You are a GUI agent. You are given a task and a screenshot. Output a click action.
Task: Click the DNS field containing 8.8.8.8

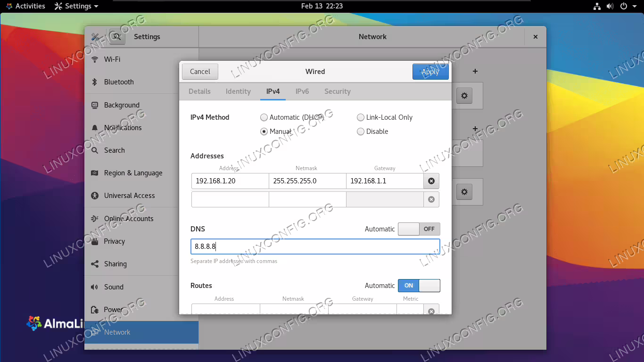click(315, 247)
